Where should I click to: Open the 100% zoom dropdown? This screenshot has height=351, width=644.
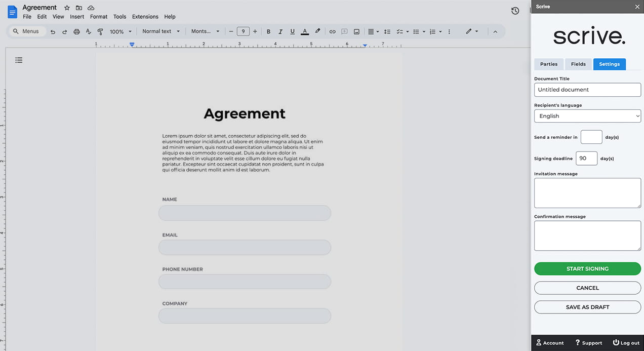[120, 31]
